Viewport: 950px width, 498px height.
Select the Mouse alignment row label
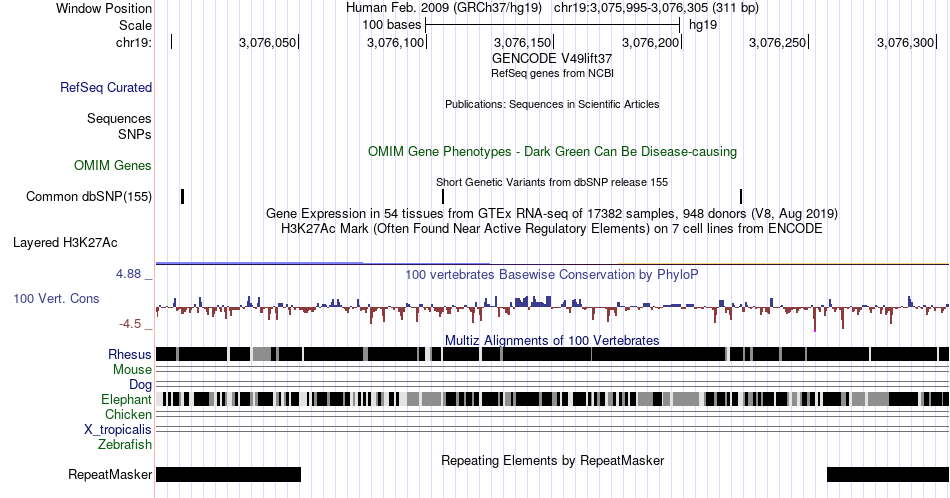click(x=132, y=370)
